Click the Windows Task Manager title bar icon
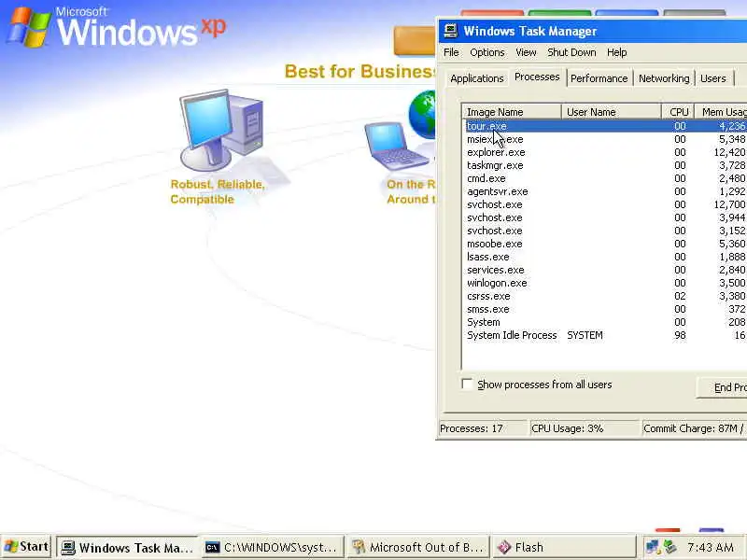 click(450, 31)
